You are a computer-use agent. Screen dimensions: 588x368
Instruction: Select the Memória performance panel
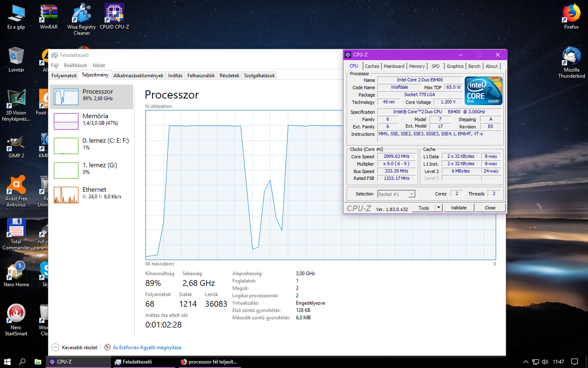[91, 121]
